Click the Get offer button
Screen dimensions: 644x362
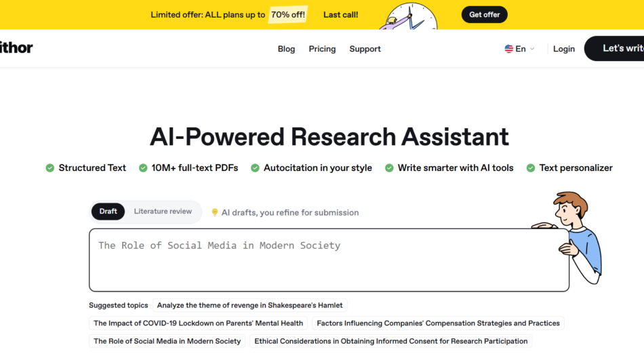coord(484,14)
